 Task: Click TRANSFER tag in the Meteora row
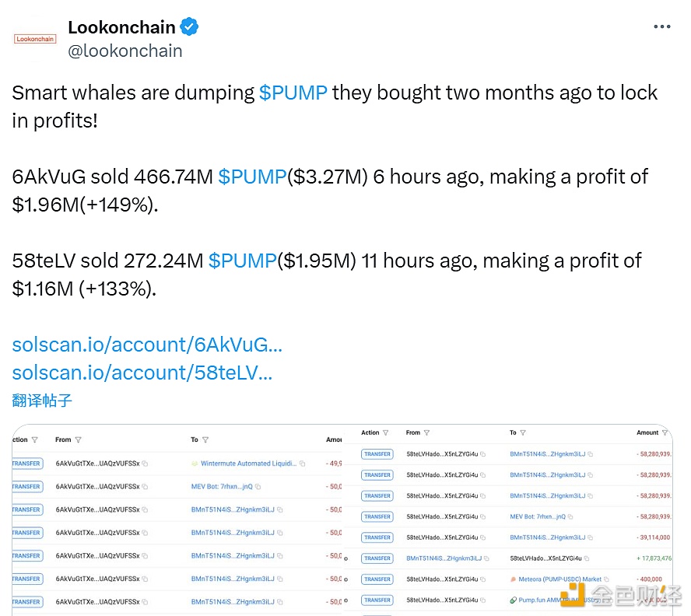(x=377, y=579)
